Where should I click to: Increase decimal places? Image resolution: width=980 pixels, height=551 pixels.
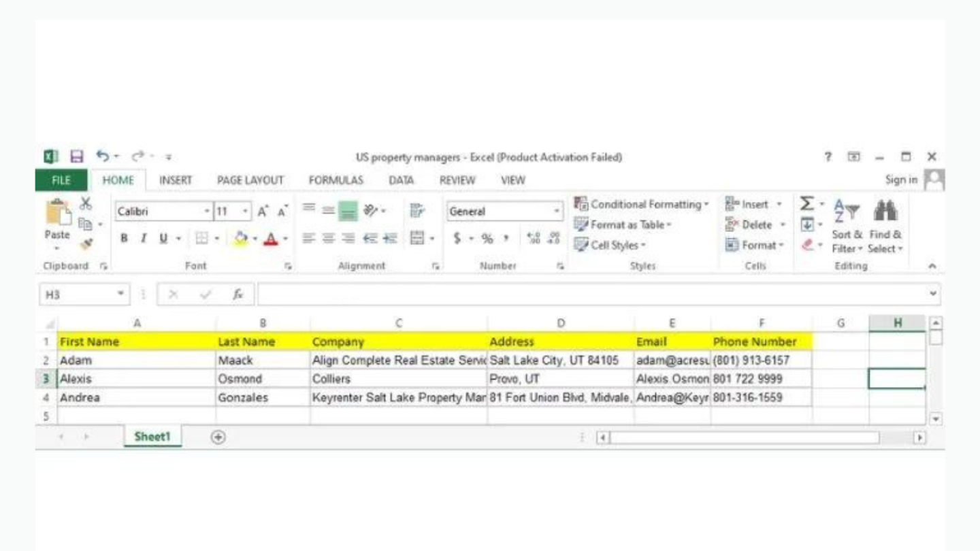click(534, 239)
